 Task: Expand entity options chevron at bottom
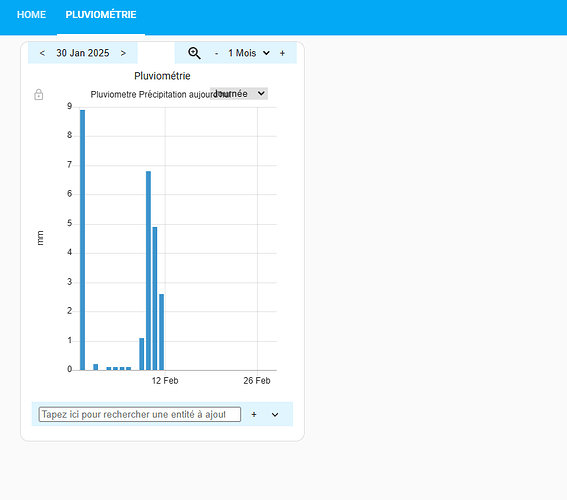pos(275,415)
